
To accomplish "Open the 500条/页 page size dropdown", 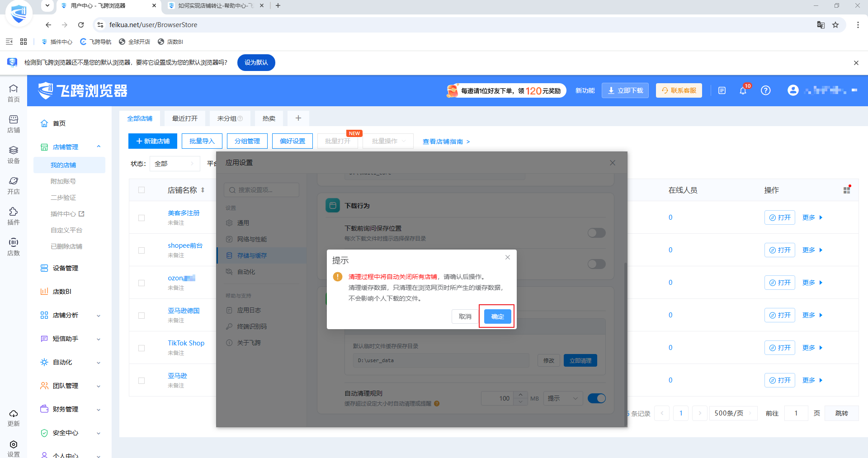I will pos(733,413).
